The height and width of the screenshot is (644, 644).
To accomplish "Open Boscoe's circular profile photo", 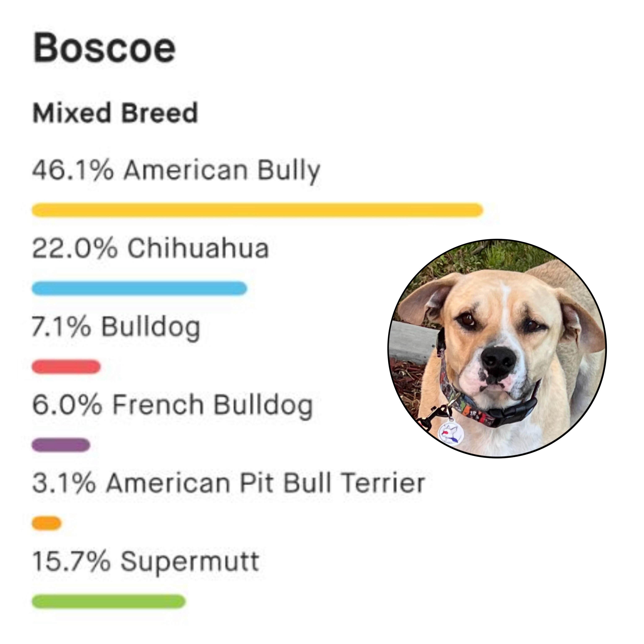I will (x=497, y=348).
